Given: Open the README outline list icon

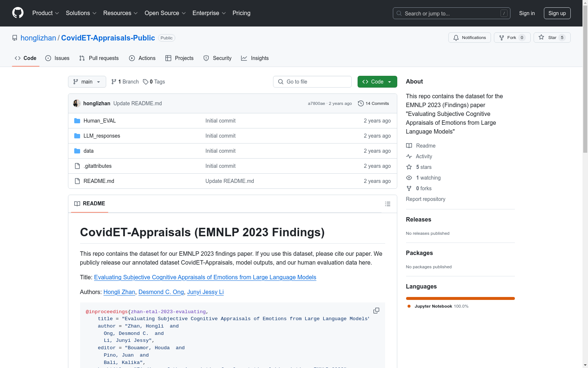Looking at the screenshot, I should 388,204.
